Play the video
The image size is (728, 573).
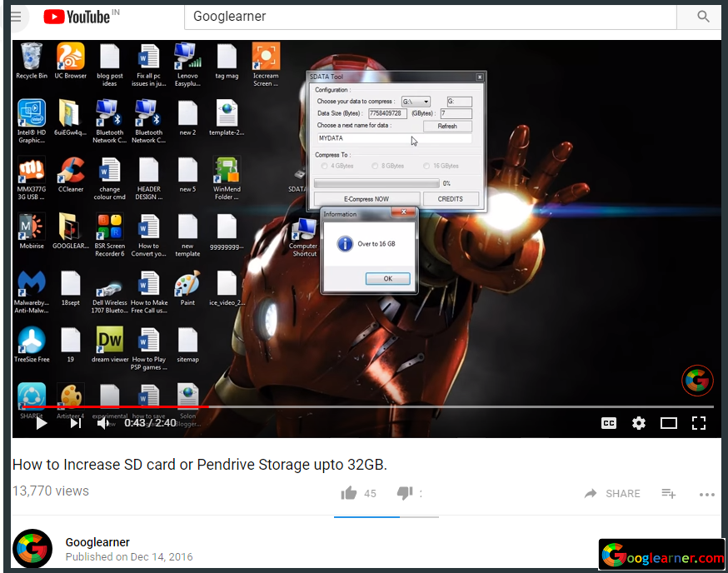(x=42, y=423)
